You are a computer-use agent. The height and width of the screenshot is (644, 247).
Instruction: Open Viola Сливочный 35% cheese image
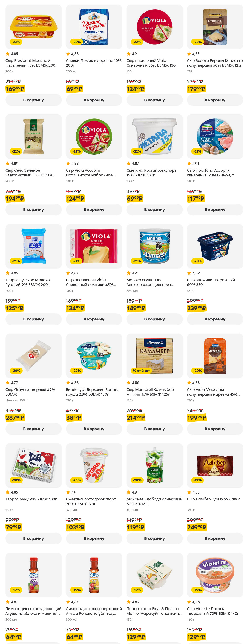click(154, 27)
